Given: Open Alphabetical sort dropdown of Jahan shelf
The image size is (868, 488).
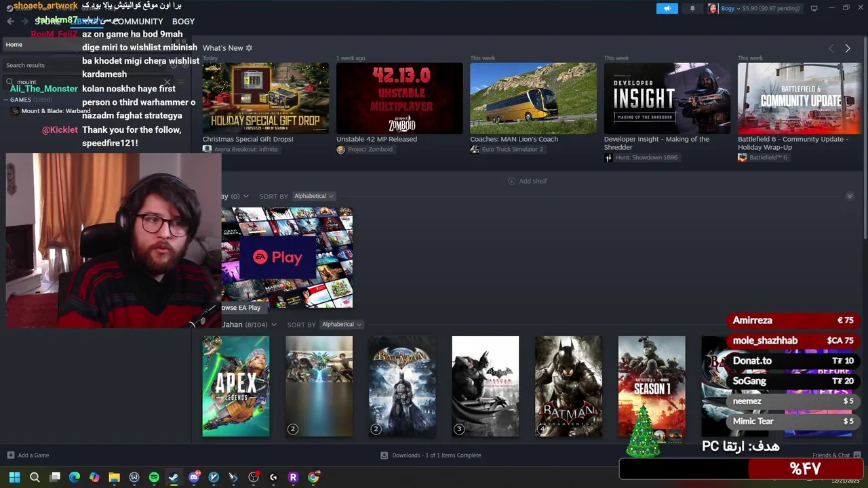Looking at the screenshot, I should pyautogui.click(x=342, y=325).
